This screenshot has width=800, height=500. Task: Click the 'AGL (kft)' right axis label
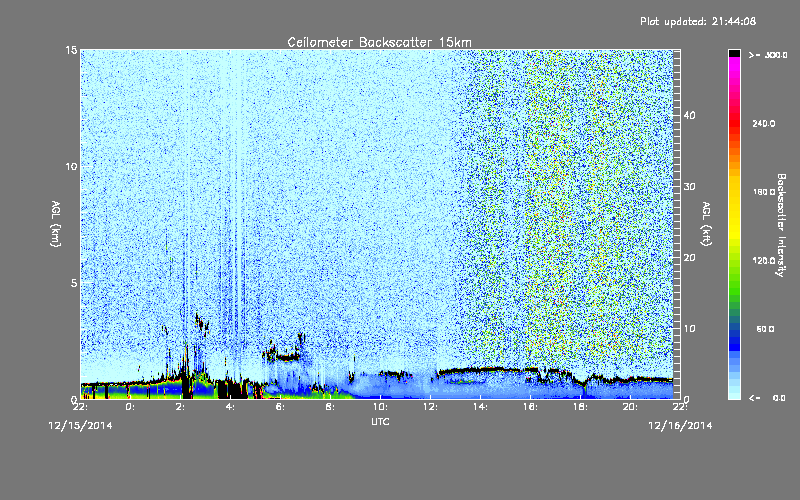tap(706, 223)
